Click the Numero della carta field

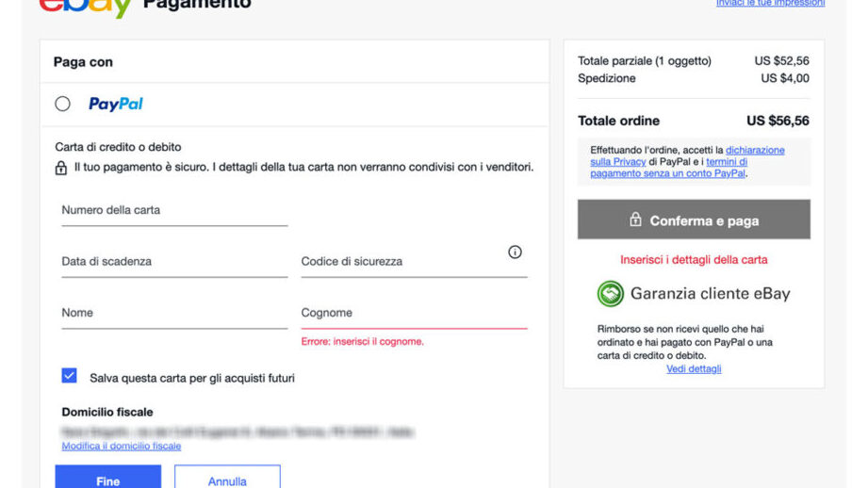174,211
